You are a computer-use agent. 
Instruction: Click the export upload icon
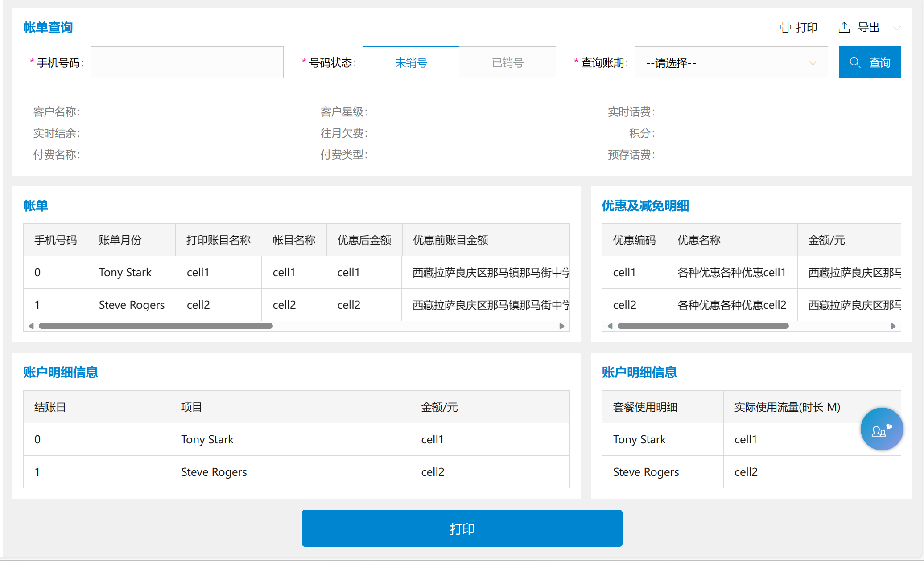coord(844,27)
